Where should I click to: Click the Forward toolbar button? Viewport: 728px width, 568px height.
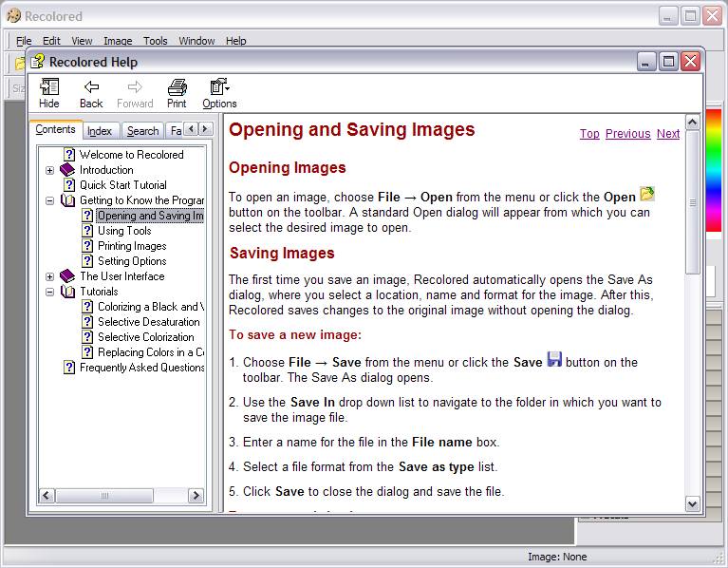click(135, 93)
